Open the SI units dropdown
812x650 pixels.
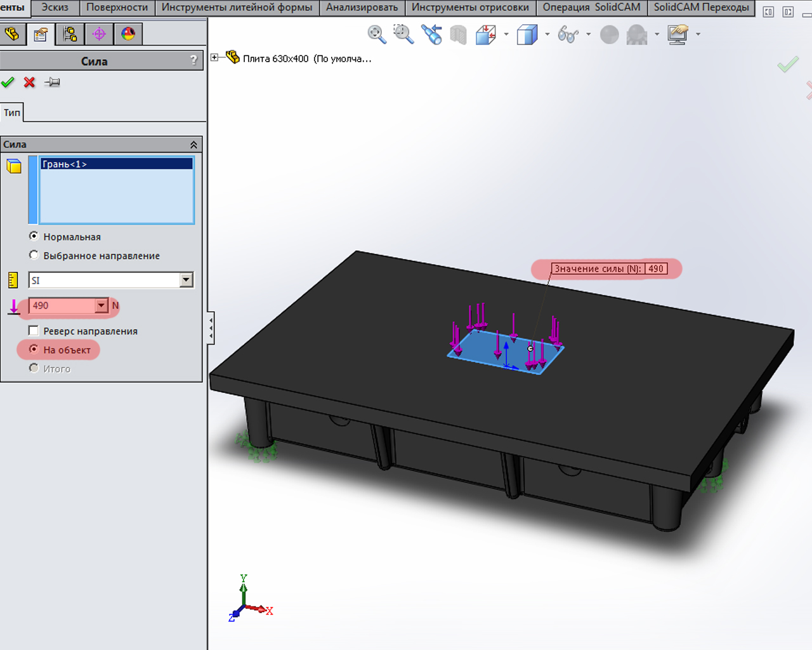point(186,280)
